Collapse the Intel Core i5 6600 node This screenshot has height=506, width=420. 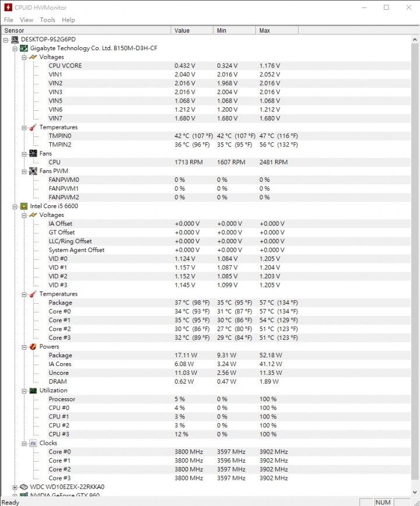(x=15, y=207)
